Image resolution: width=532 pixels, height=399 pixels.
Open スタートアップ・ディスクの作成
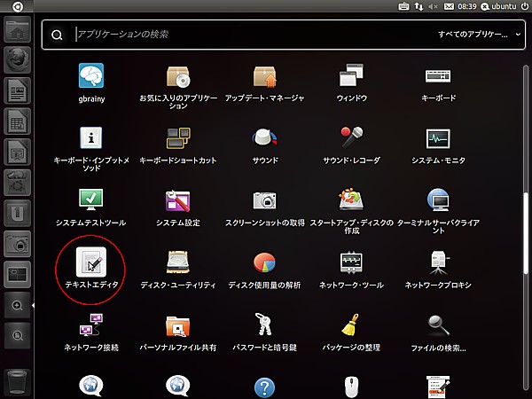[351, 211]
